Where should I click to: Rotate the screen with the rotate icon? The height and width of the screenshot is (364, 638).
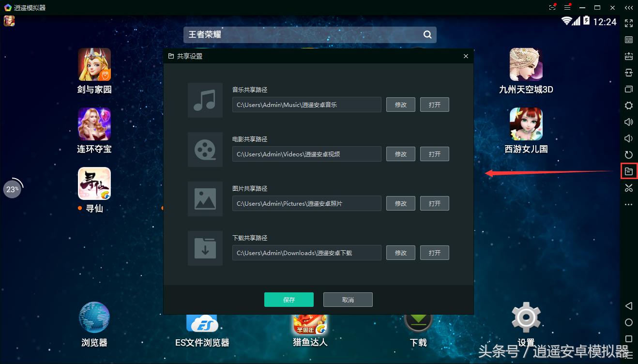628,155
